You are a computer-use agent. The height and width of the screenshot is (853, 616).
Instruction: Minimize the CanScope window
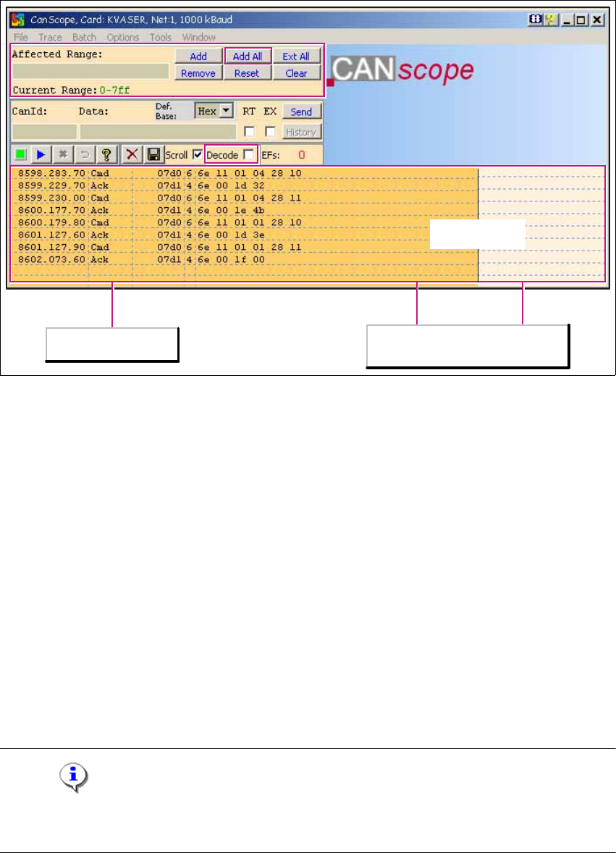[568, 20]
